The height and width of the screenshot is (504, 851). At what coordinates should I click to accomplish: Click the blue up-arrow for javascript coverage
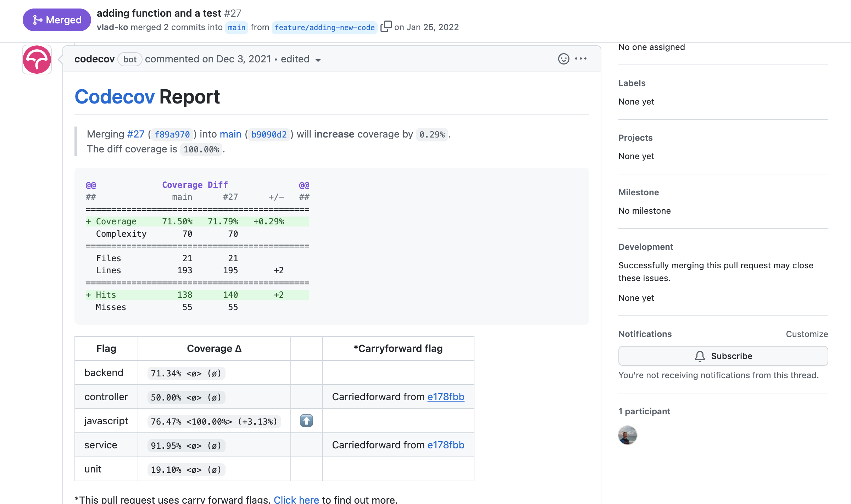[306, 421]
